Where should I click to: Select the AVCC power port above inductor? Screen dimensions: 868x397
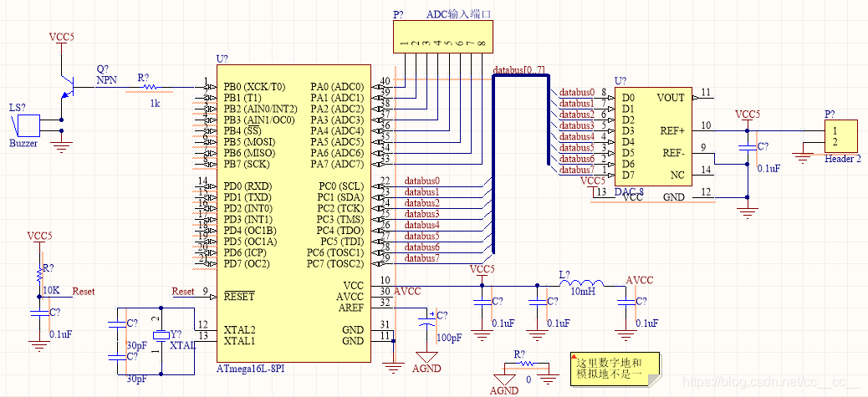coord(639,280)
